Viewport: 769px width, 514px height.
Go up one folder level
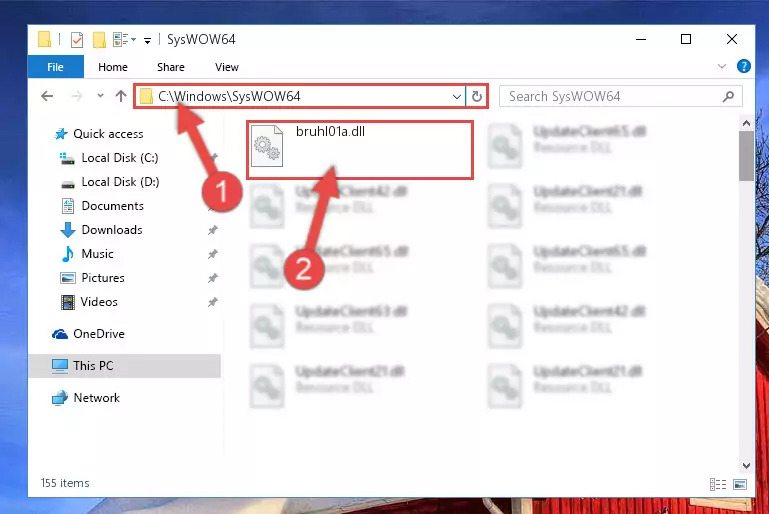121,96
